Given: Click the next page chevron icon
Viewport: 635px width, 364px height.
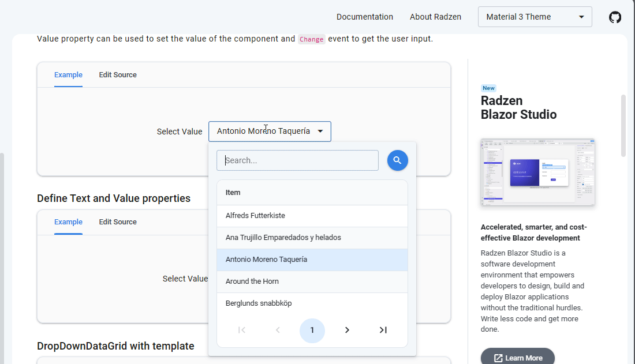Looking at the screenshot, I should 347,330.
